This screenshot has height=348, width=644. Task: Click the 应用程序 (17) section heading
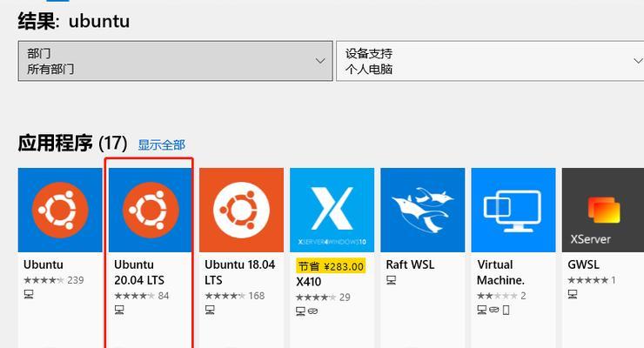(x=72, y=144)
